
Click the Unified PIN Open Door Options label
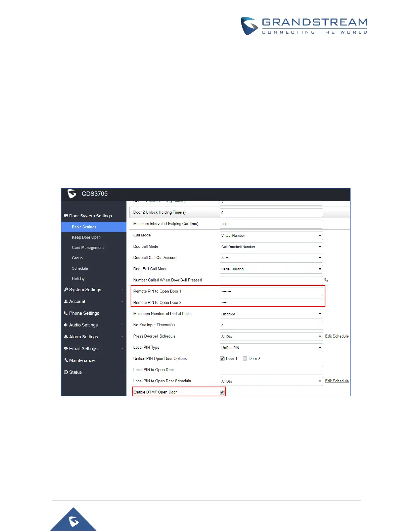click(160, 359)
